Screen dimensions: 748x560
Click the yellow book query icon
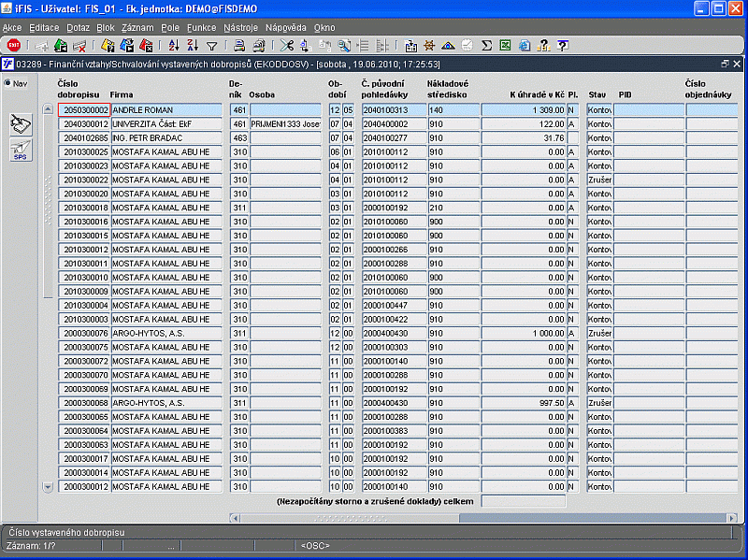[108, 45]
